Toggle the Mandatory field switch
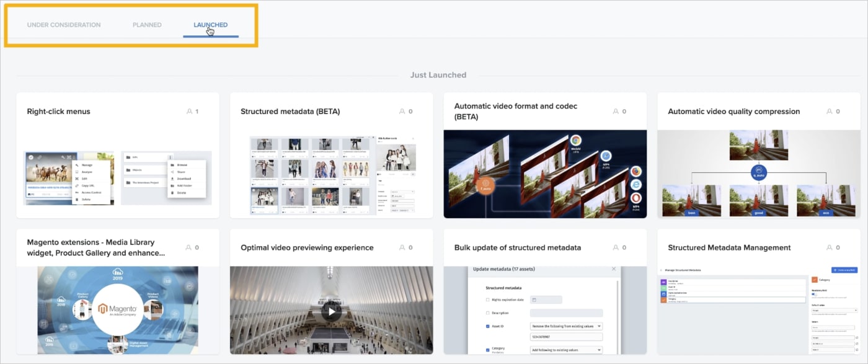The height and width of the screenshot is (364, 868). pyautogui.click(x=813, y=293)
